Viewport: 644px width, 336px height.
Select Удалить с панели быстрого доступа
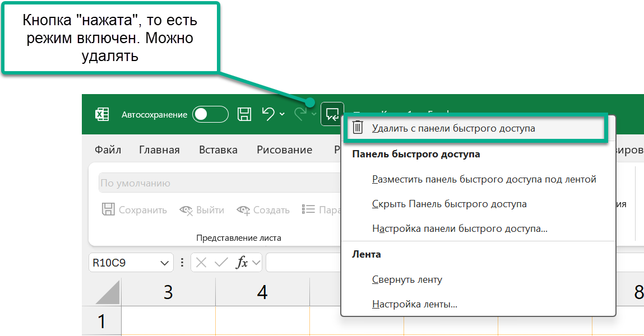click(453, 129)
